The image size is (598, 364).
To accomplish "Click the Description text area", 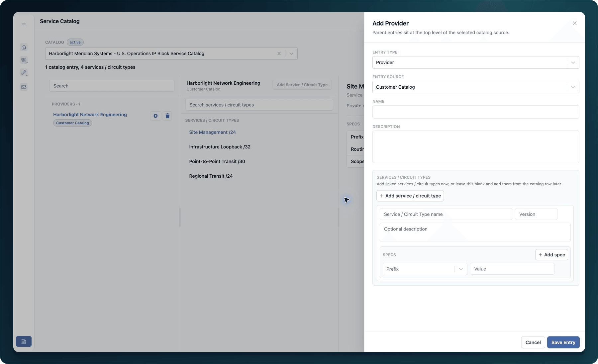I will [476, 147].
